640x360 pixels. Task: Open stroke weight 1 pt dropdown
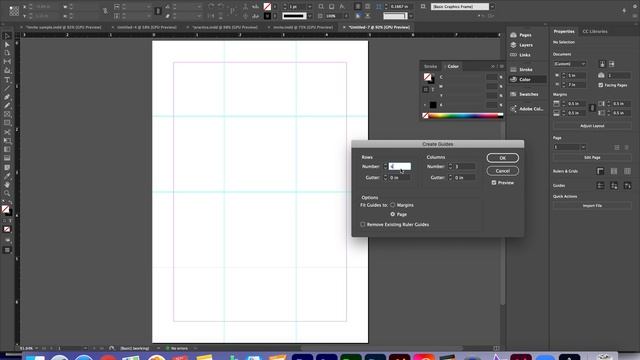coord(310,7)
